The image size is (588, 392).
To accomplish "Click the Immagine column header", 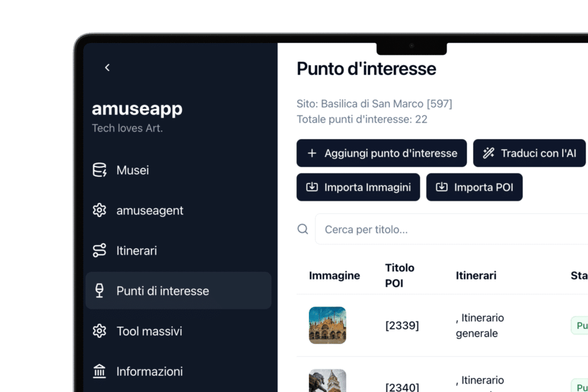I will pos(335,275).
